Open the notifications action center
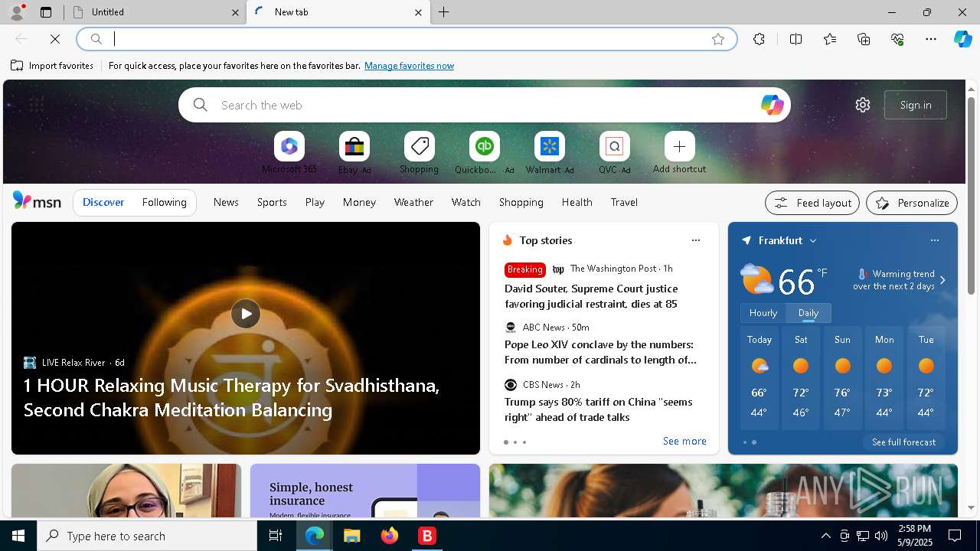The height and width of the screenshot is (551, 980). click(955, 536)
